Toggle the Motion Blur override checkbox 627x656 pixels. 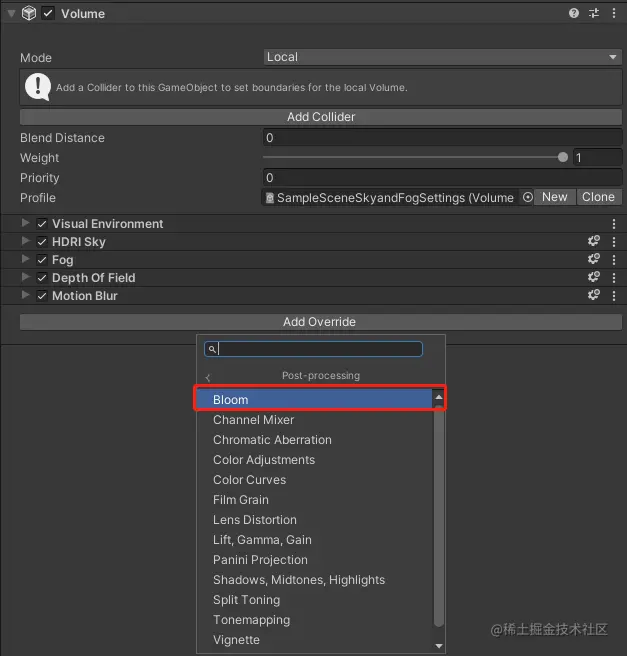(x=42, y=296)
